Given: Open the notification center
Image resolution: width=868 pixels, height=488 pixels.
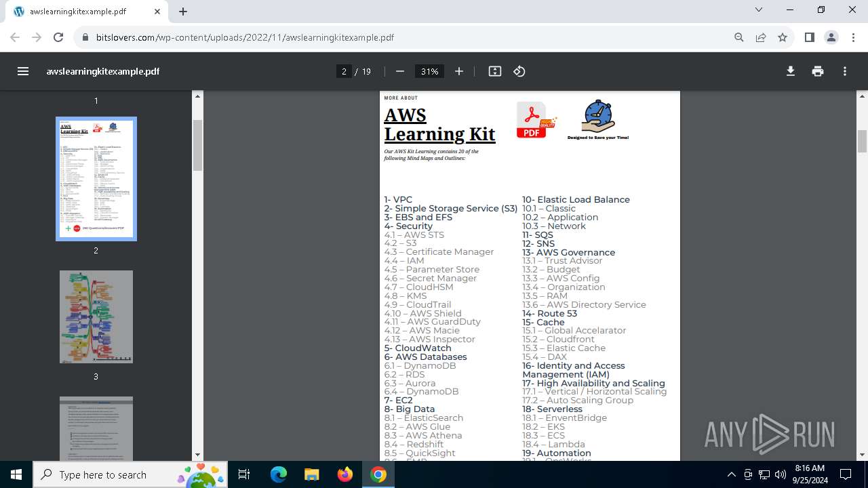Looking at the screenshot, I should coord(846,474).
